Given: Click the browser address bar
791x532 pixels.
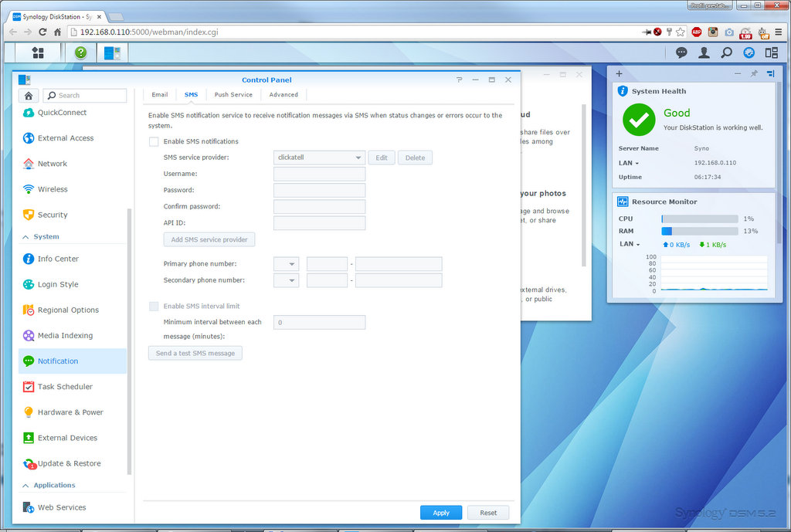Looking at the screenshot, I should pos(353,32).
